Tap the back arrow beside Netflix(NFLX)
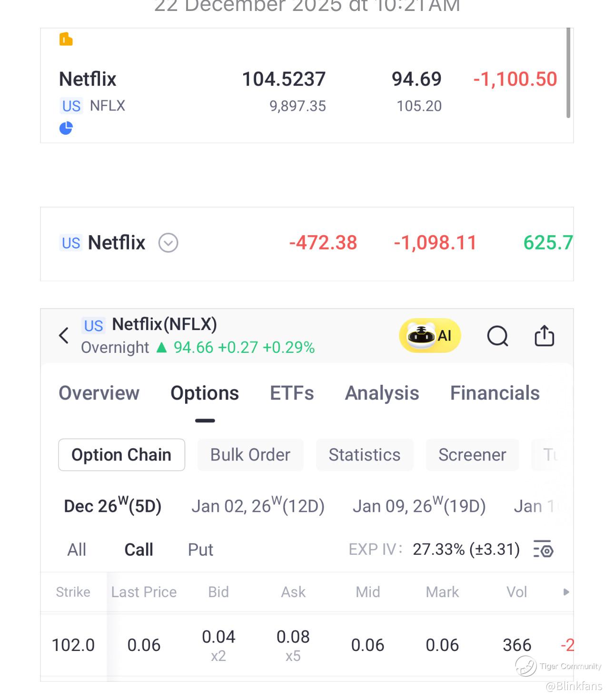This screenshot has width=614, height=700. pyautogui.click(x=64, y=336)
